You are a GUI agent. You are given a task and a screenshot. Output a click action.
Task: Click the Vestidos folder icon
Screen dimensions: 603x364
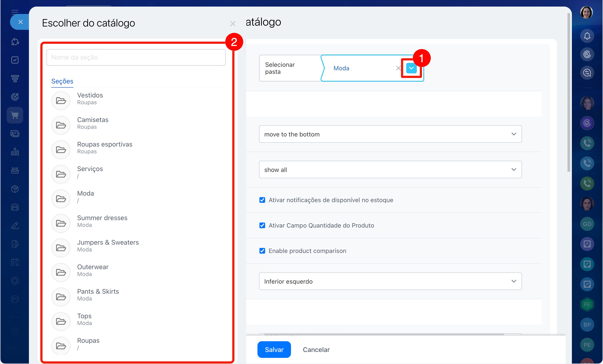61,100
